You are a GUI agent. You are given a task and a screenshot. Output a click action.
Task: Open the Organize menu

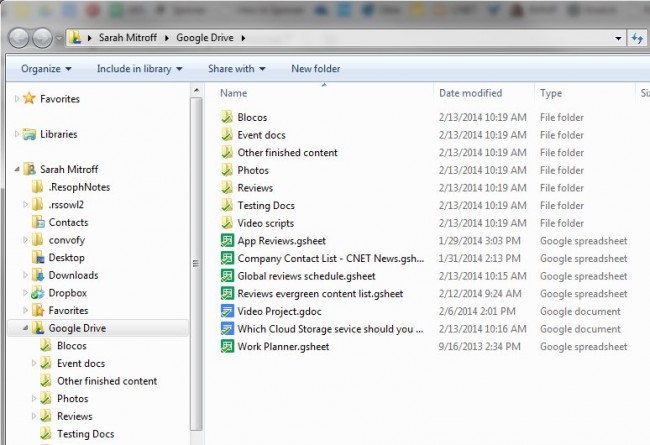click(x=46, y=69)
